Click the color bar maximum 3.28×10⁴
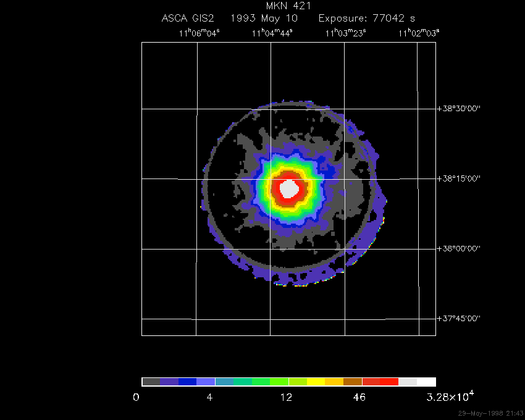The width and height of the screenshot is (525, 420). coord(450,396)
